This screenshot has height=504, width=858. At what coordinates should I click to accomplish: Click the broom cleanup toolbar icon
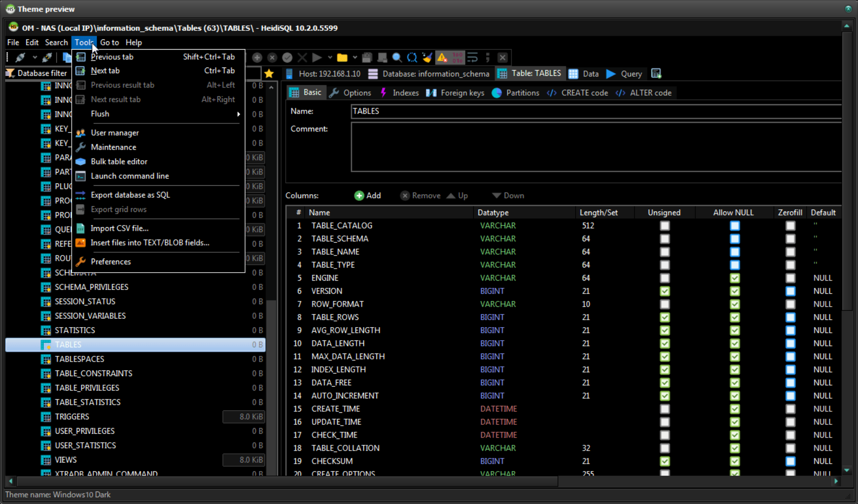(x=427, y=57)
